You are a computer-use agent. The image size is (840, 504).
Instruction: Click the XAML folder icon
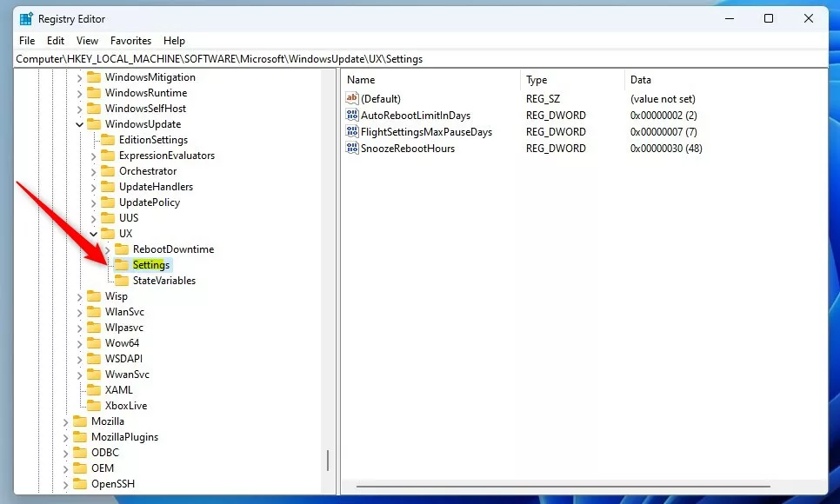pyautogui.click(x=94, y=389)
